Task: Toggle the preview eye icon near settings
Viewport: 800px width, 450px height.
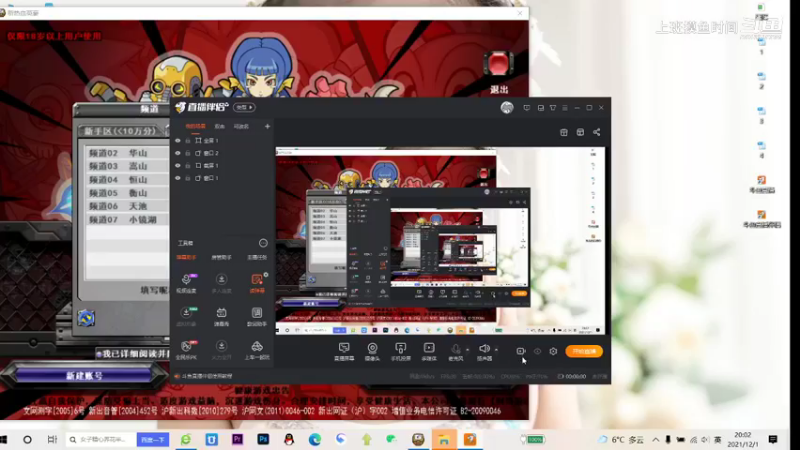Action: point(537,351)
